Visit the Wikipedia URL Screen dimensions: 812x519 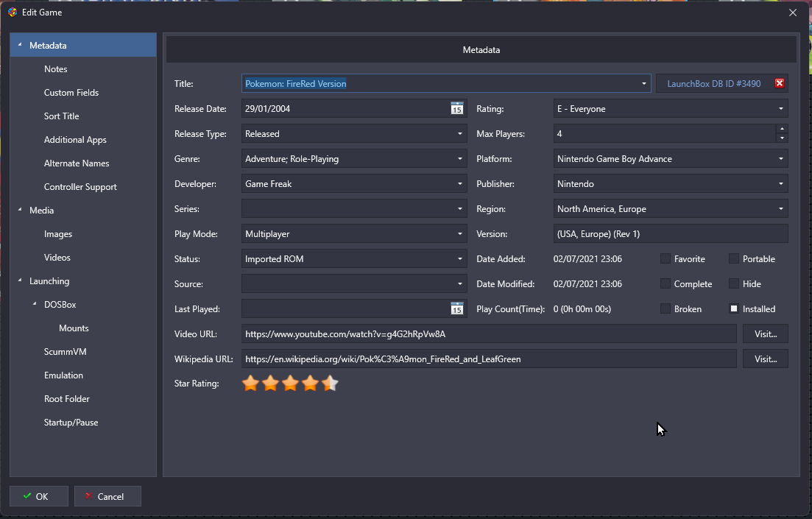coord(766,359)
